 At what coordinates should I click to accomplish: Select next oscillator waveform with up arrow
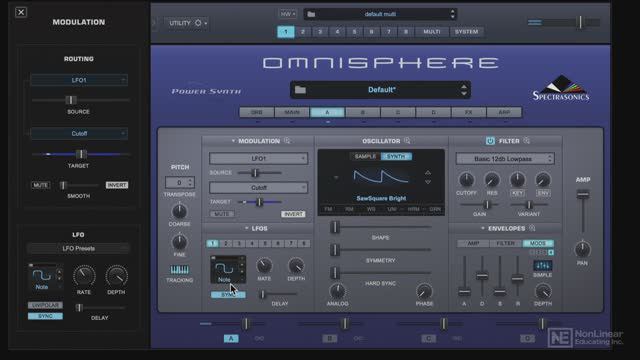coord(428,173)
